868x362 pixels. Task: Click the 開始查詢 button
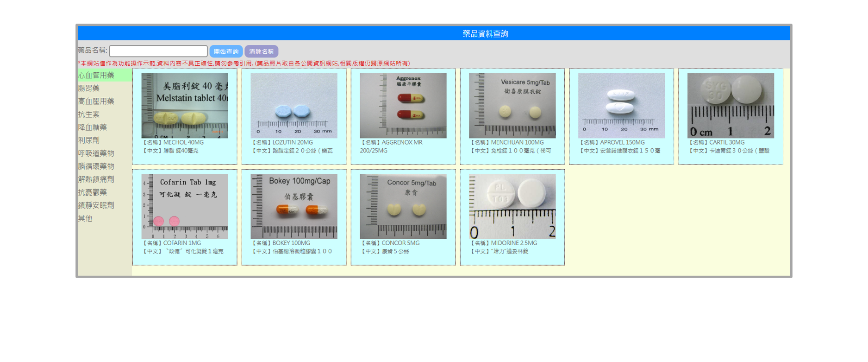tap(226, 51)
